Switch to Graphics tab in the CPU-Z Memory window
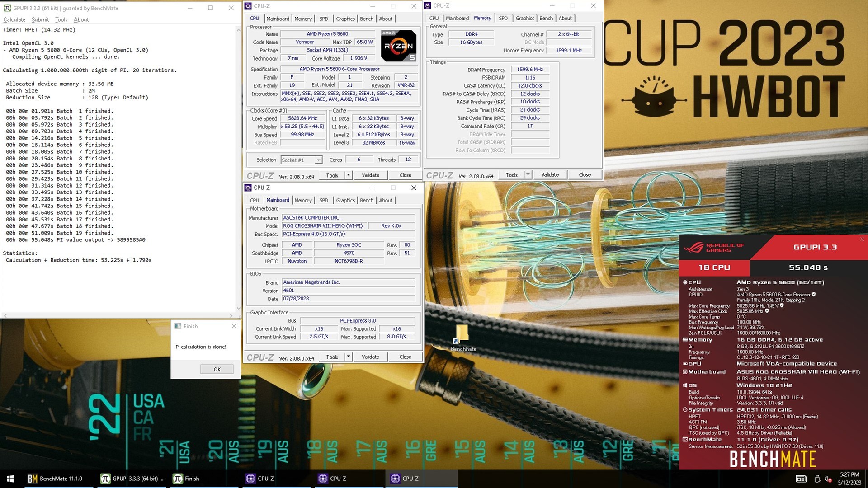 click(x=525, y=18)
